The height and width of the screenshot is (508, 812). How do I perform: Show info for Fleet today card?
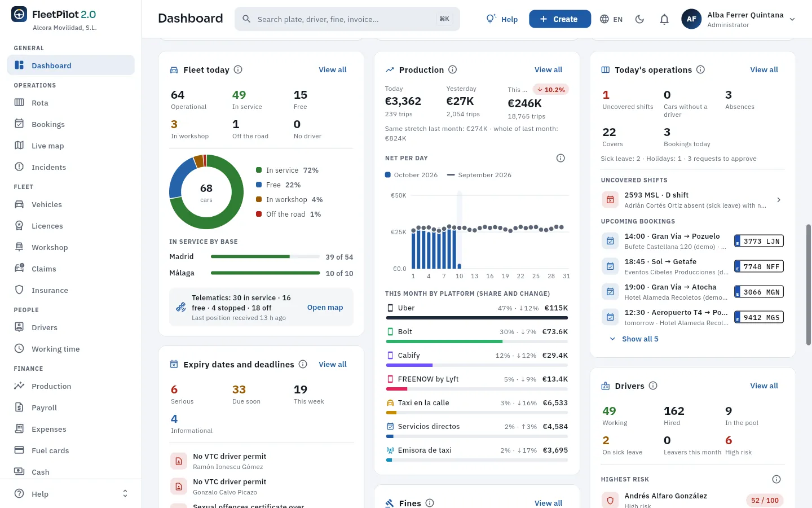click(x=238, y=69)
